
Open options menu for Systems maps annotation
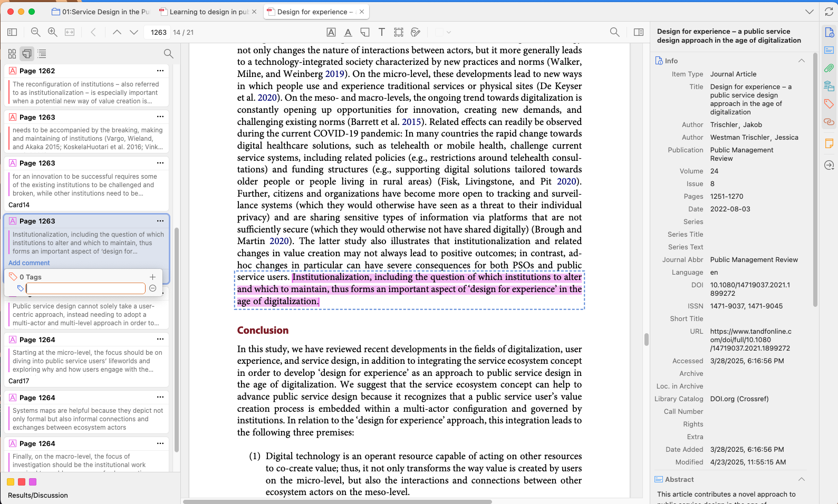click(x=160, y=397)
